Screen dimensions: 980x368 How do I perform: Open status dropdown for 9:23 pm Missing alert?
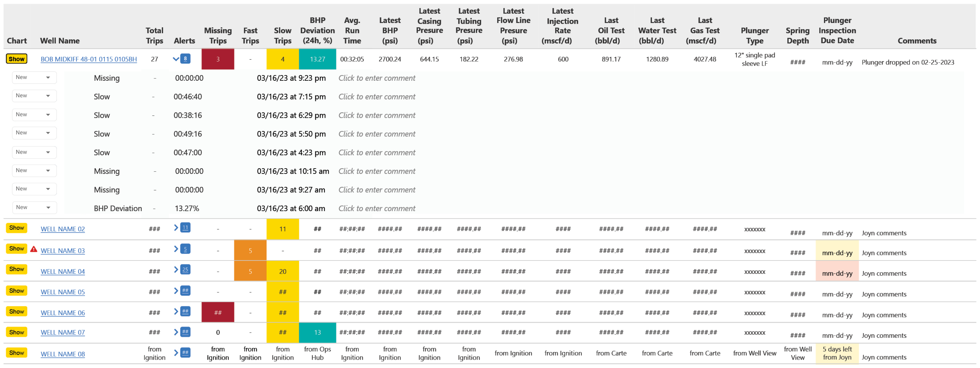tap(34, 77)
